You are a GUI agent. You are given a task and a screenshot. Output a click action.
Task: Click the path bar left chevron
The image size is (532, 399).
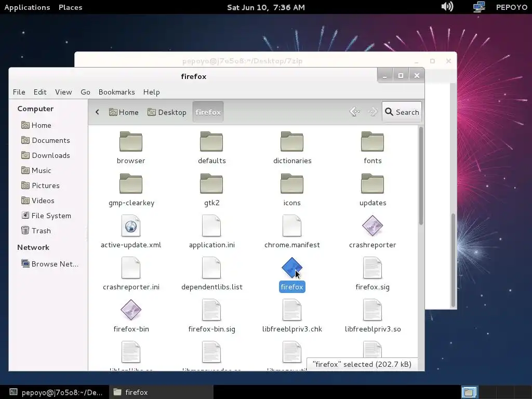[97, 112]
